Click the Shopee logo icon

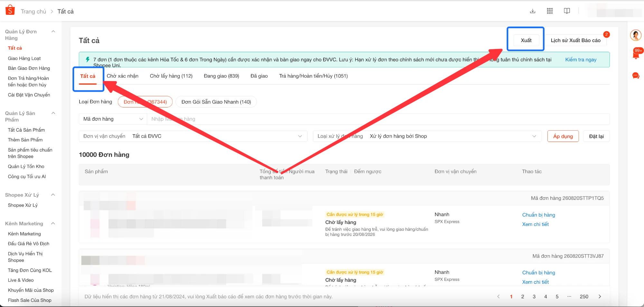pyautogui.click(x=10, y=10)
